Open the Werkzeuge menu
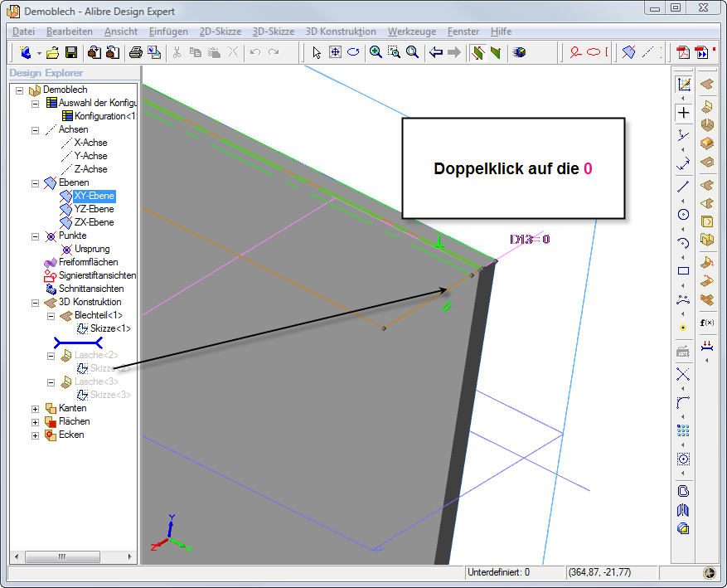The image size is (727, 588). (x=412, y=32)
